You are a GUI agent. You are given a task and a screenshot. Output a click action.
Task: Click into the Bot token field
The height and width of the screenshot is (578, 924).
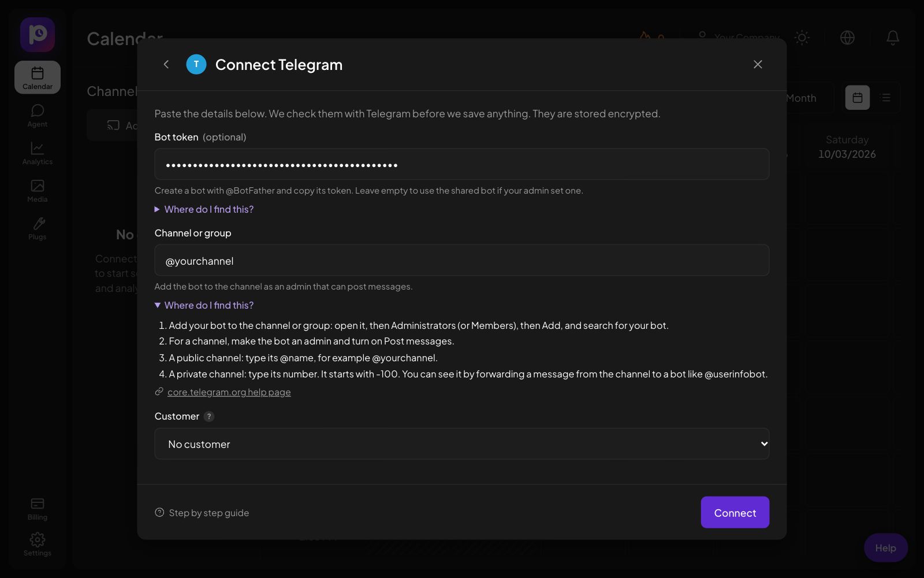461,164
